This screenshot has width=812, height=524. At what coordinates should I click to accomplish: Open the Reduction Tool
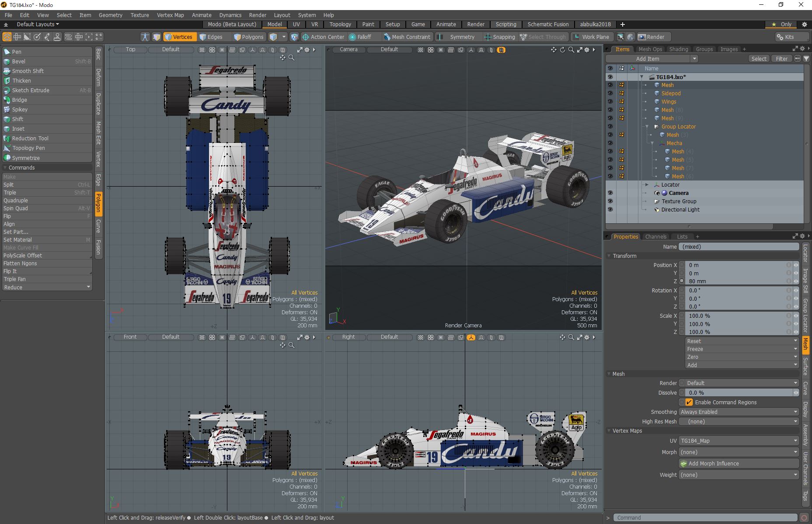(x=47, y=138)
